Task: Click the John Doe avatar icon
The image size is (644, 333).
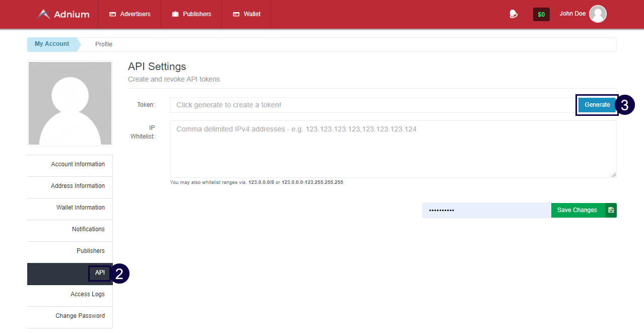Action: [598, 14]
